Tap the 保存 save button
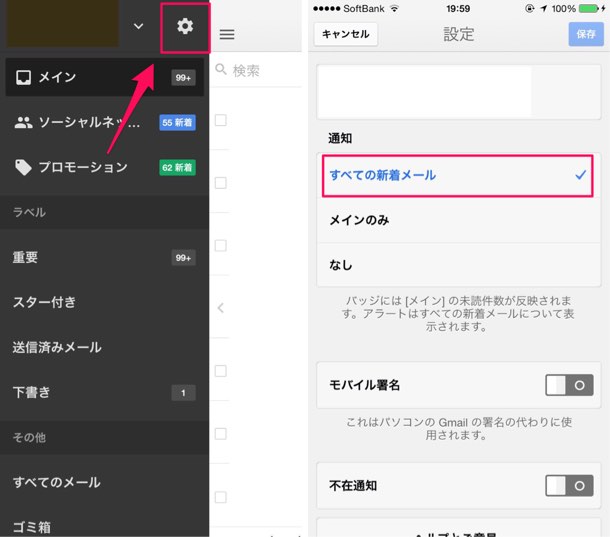 coord(586,34)
